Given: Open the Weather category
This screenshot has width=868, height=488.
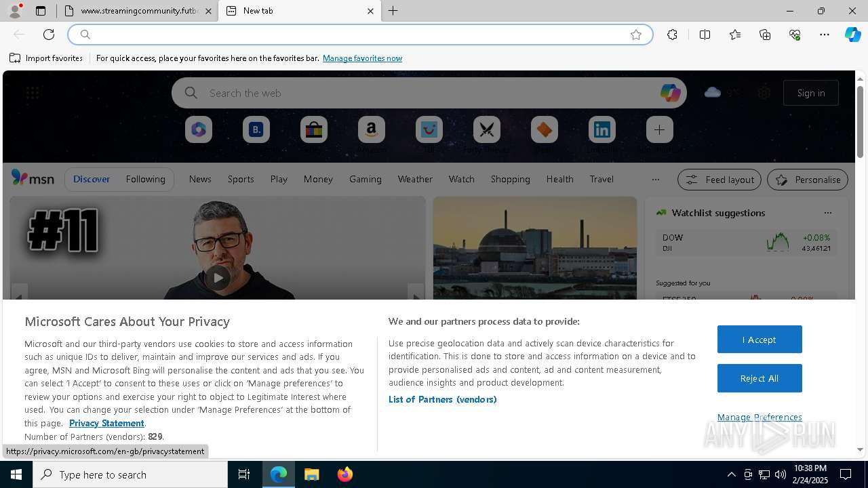Looking at the screenshot, I should tap(415, 179).
